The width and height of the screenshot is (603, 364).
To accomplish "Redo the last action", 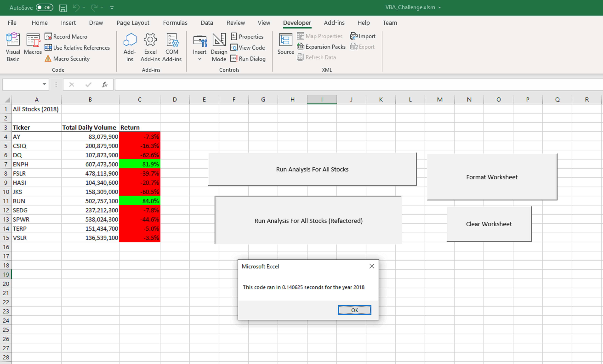I will pos(94,8).
